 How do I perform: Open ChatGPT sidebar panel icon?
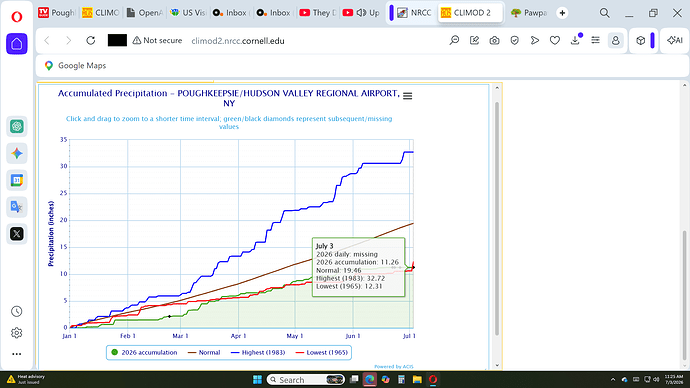click(17, 127)
